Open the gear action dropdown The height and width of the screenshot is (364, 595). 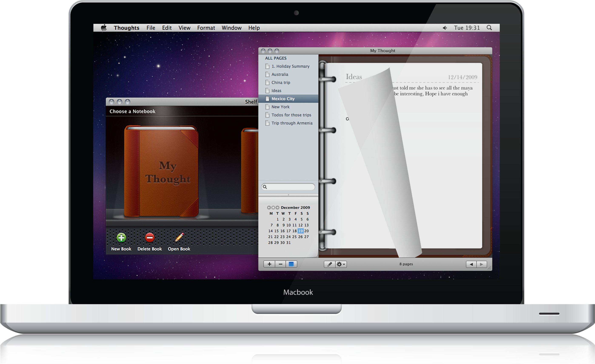coord(341,264)
